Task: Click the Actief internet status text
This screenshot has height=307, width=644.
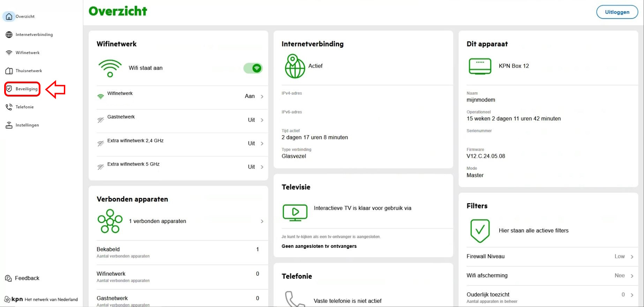Action: tap(315, 66)
